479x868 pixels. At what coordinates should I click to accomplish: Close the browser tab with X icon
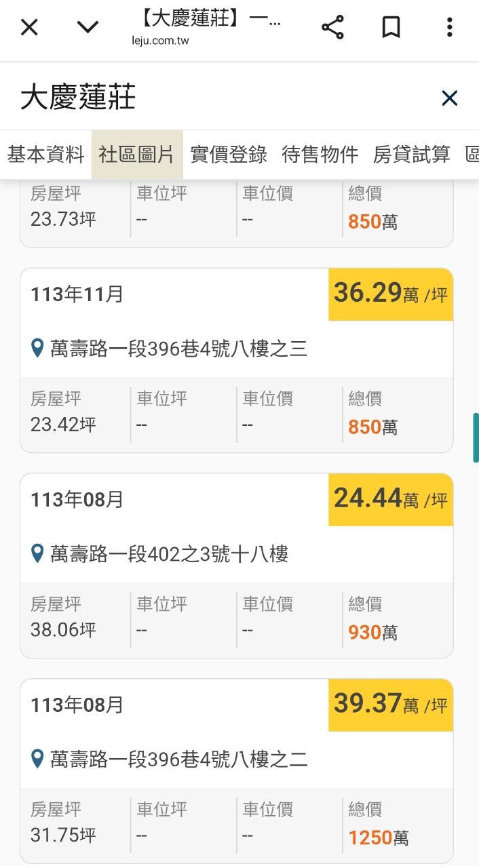click(29, 27)
